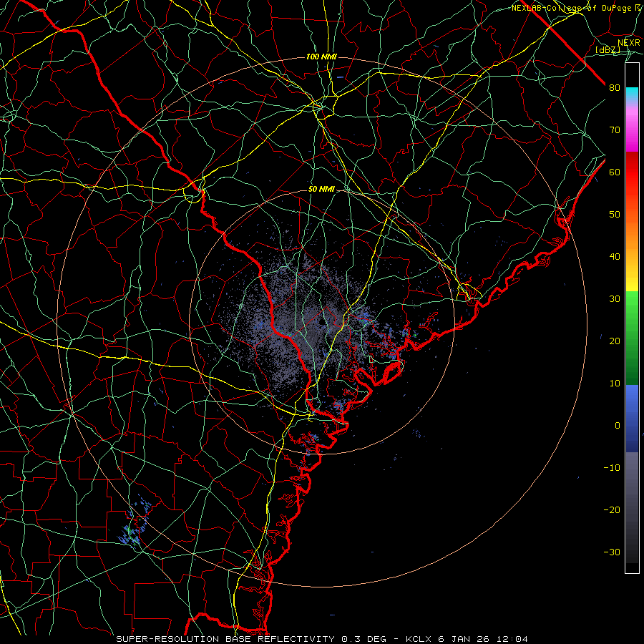The height and width of the screenshot is (644, 644).
Task: Click the "12:04" timestamp in caption
Action: click(x=512, y=639)
